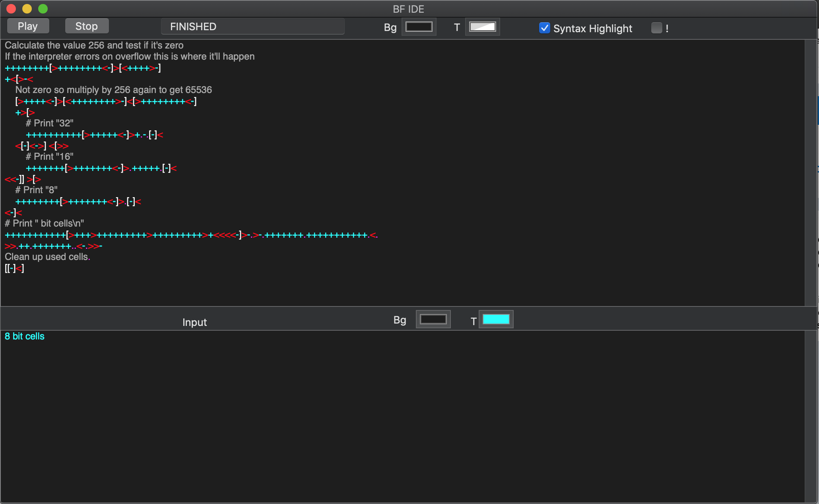Click the Input label area
The image size is (819, 504).
194,322
